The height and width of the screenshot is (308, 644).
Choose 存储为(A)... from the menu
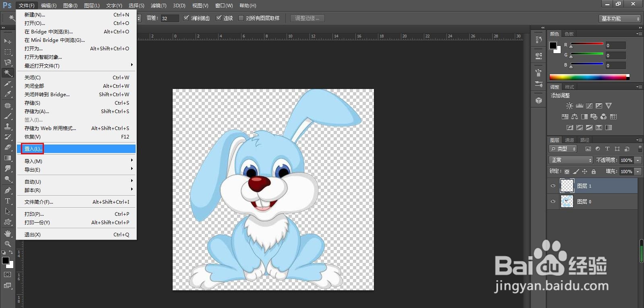click(37, 112)
